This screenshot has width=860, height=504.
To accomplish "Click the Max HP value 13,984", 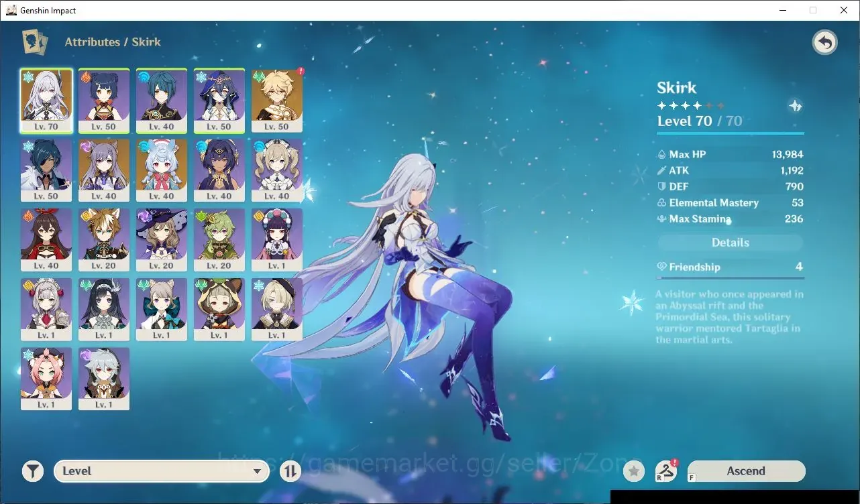I will click(x=788, y=155).
